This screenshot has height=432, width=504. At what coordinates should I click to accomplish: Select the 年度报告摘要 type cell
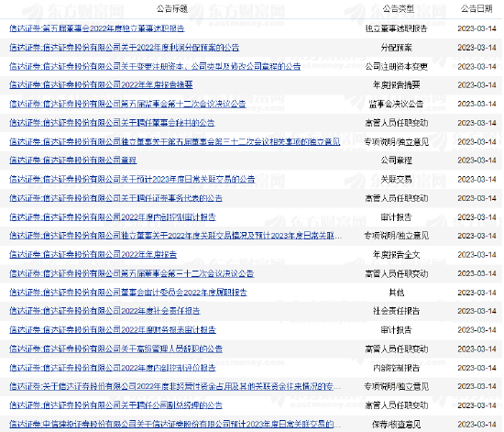396,85
